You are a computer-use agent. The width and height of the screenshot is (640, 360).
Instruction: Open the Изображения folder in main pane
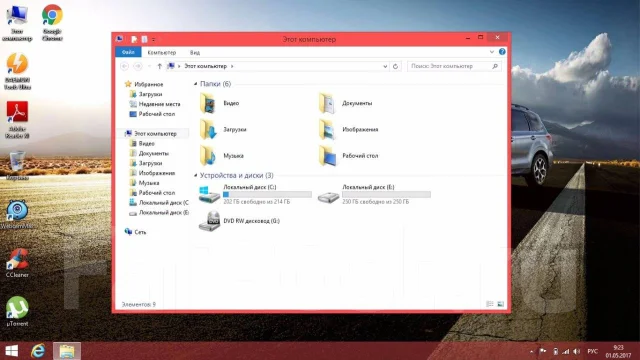coord(349,129)
